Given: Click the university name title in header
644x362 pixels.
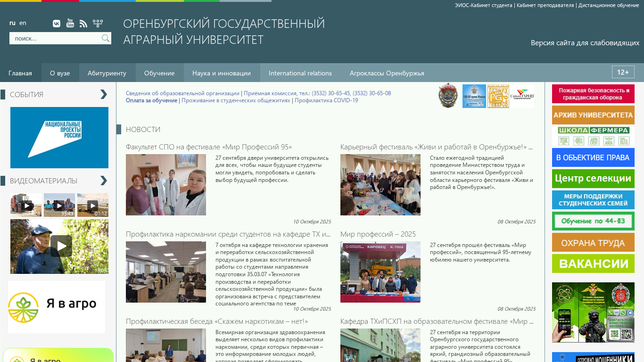Looking at the screenshot, I should point(224,32).
